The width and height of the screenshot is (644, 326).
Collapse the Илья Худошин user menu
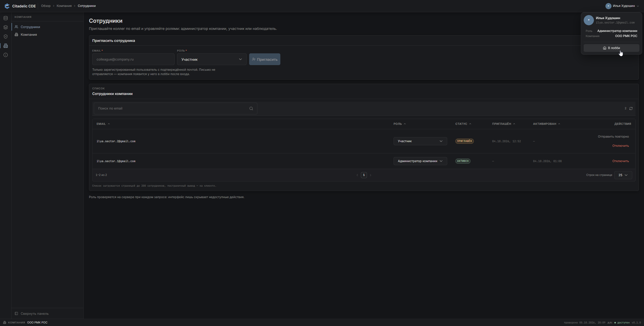[622, 6]
